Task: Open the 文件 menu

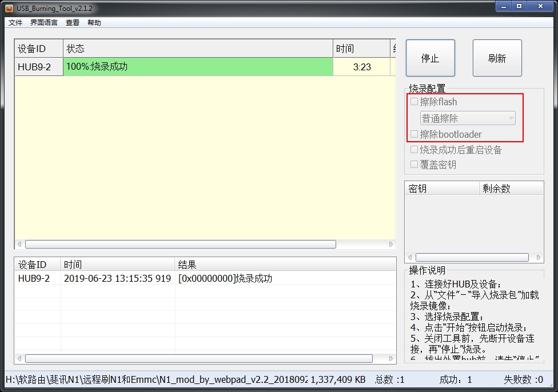Action: [15, 23]
